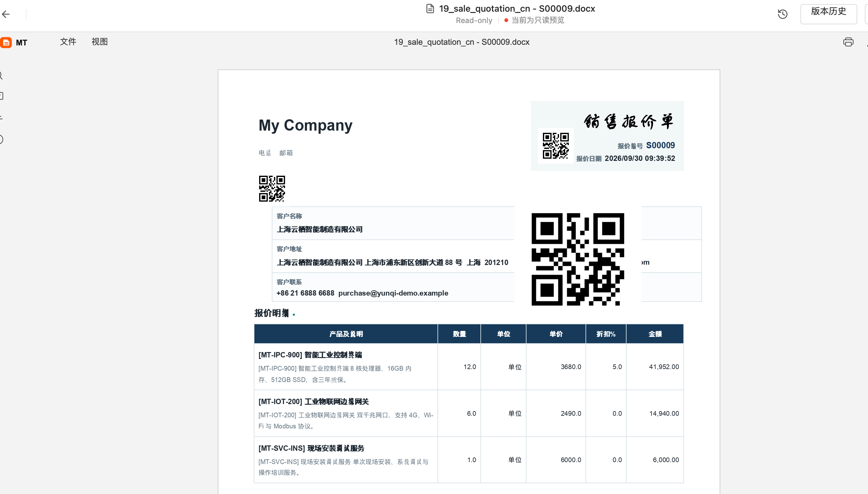Click the quantity 12.0
The height and width of the screenshot is (494, 868).
(469, 367)
